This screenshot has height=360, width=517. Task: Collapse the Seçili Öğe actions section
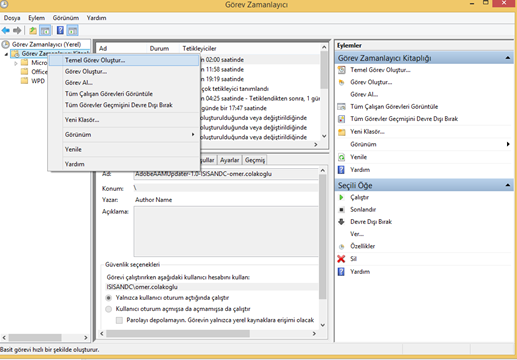[508, 185]
